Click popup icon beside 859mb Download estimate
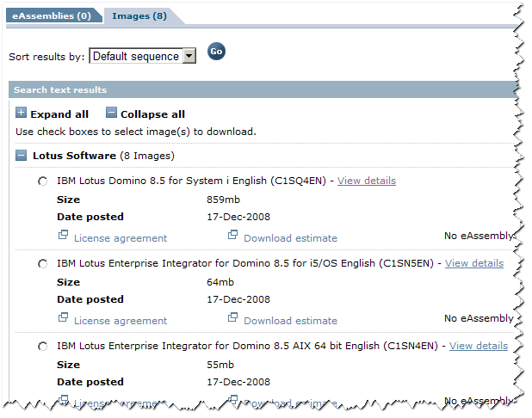The height and width of the screenshot is (418, 532). [x=232, y=235]
